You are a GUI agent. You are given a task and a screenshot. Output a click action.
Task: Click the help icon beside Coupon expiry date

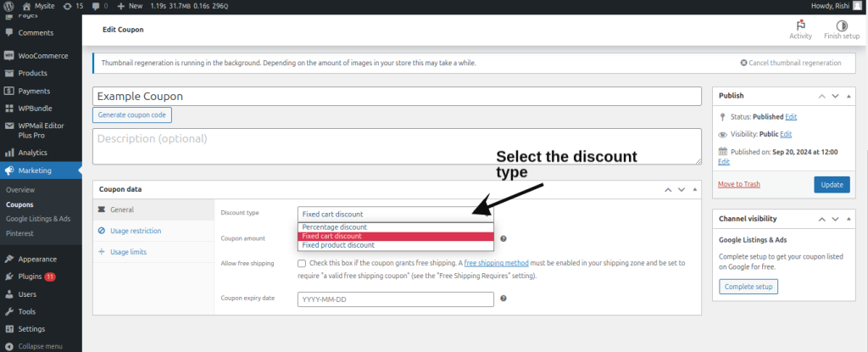tap(504, 299)
